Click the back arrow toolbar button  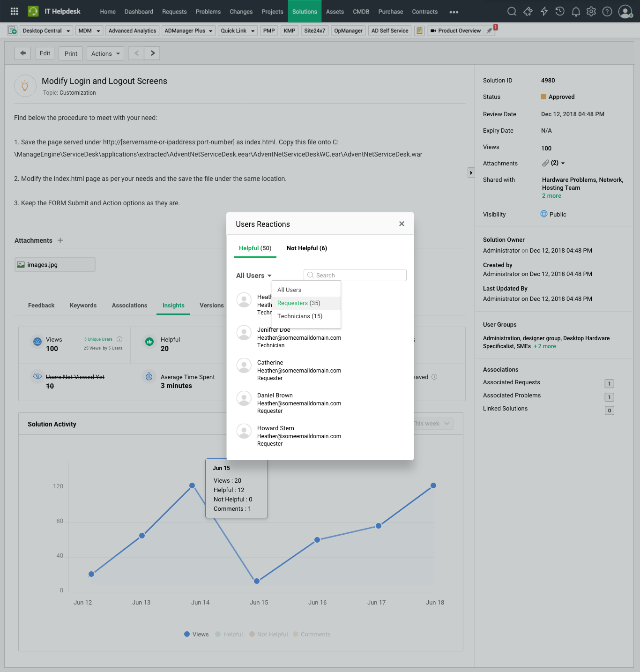[x=22, y=53]
